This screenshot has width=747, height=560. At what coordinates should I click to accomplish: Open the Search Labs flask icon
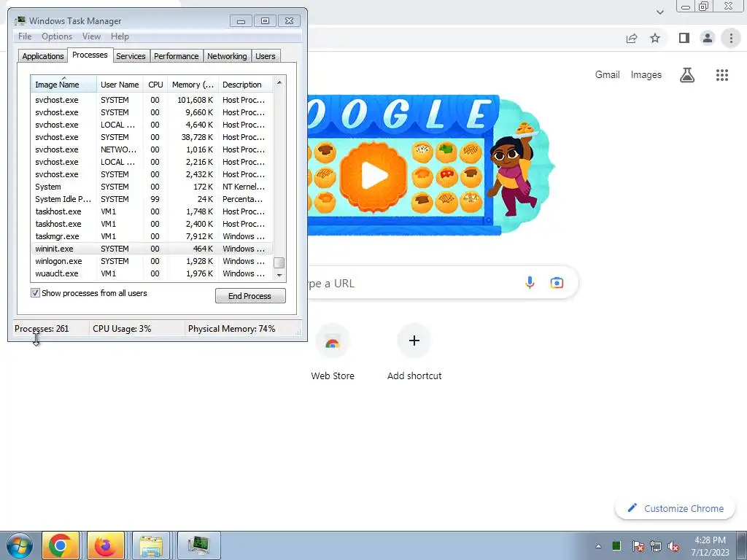pos(687,75)
